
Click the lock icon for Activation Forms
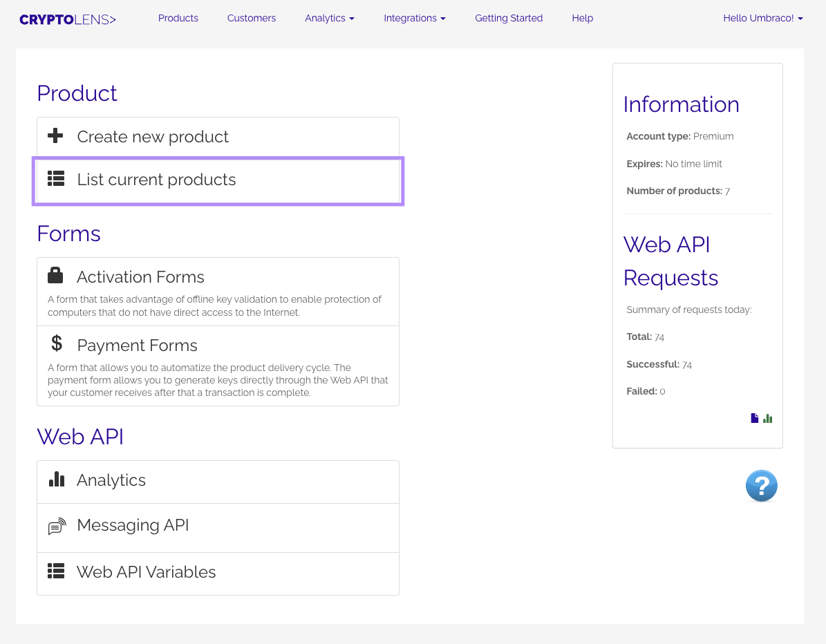tap(55, 276)
